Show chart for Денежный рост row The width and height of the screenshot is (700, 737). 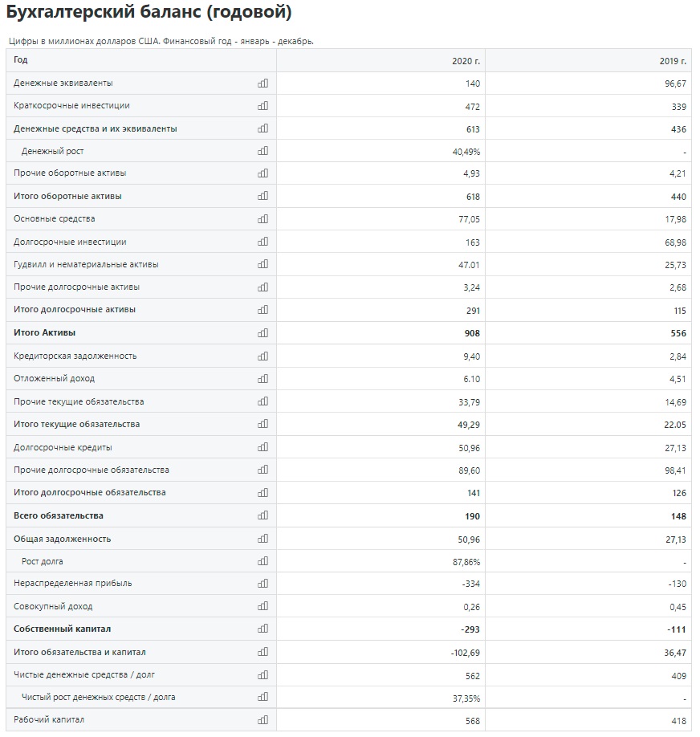tap(262, 151)
